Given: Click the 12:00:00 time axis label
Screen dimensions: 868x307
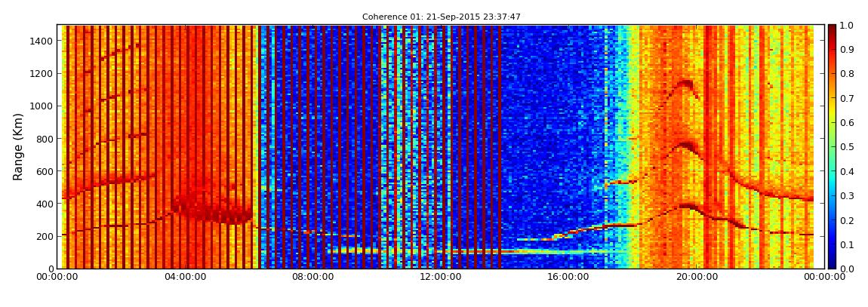Looking at the screenshot, I should point(440,277).
